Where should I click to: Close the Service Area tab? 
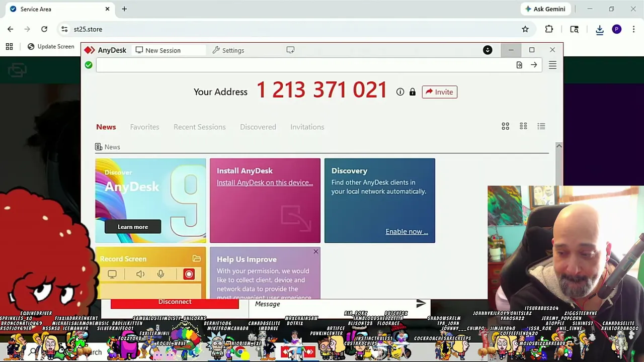click(x=107, y=9)
